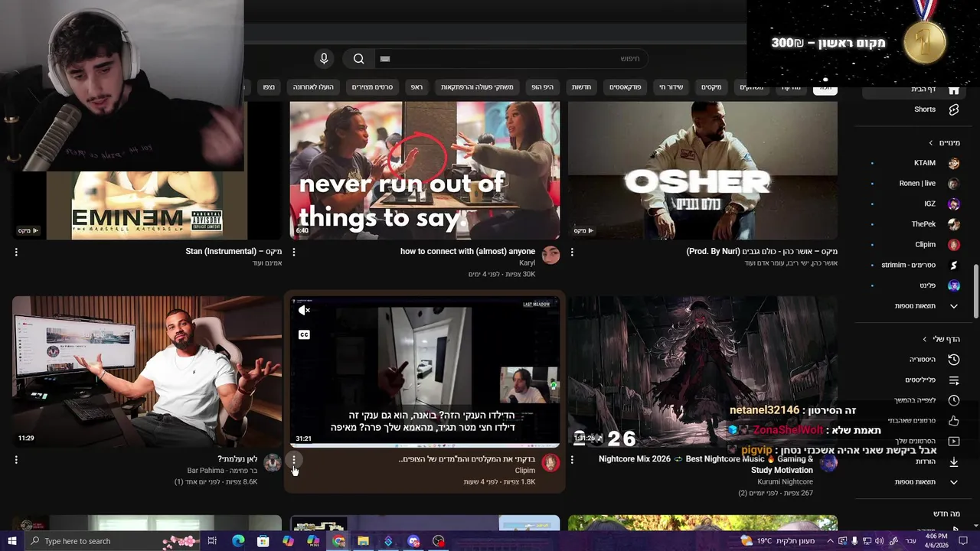Unmute the Clipim video preview
The width and height of the screenshot is (980, 551).
304,310
